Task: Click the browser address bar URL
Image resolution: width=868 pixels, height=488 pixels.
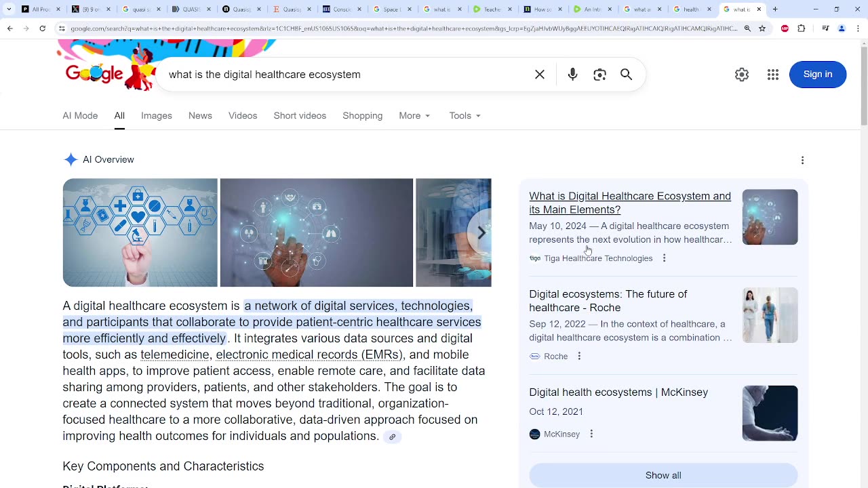Action: (403, 28)
